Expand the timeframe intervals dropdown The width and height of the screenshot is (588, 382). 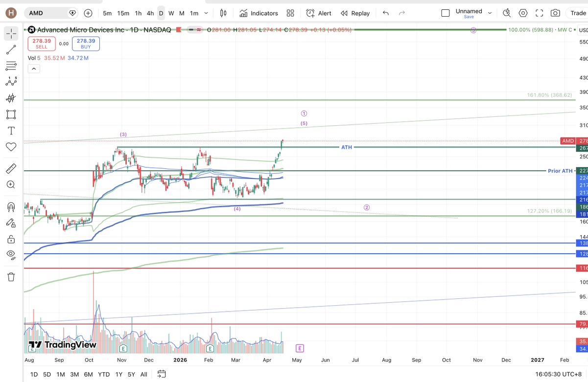(206, 13)
